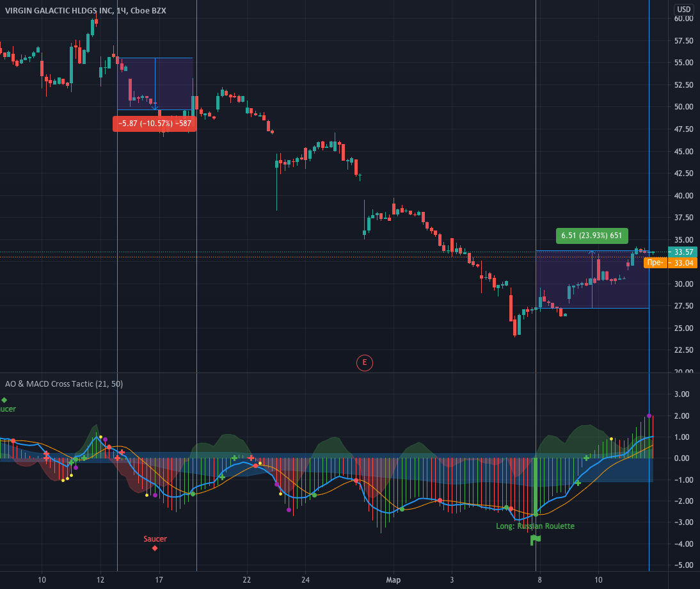Click the 35.00 level on the price scale

[x=683, y=239]
